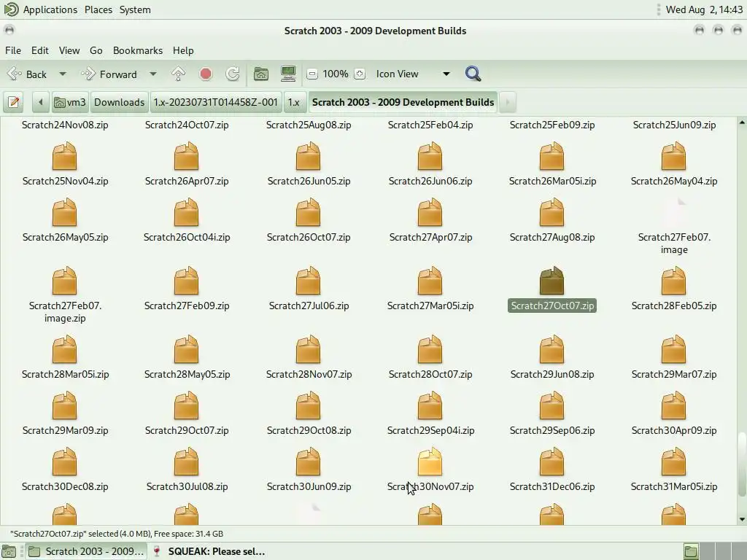
Task: Open the Icon View mode dropdown
Action: (413, 74)
